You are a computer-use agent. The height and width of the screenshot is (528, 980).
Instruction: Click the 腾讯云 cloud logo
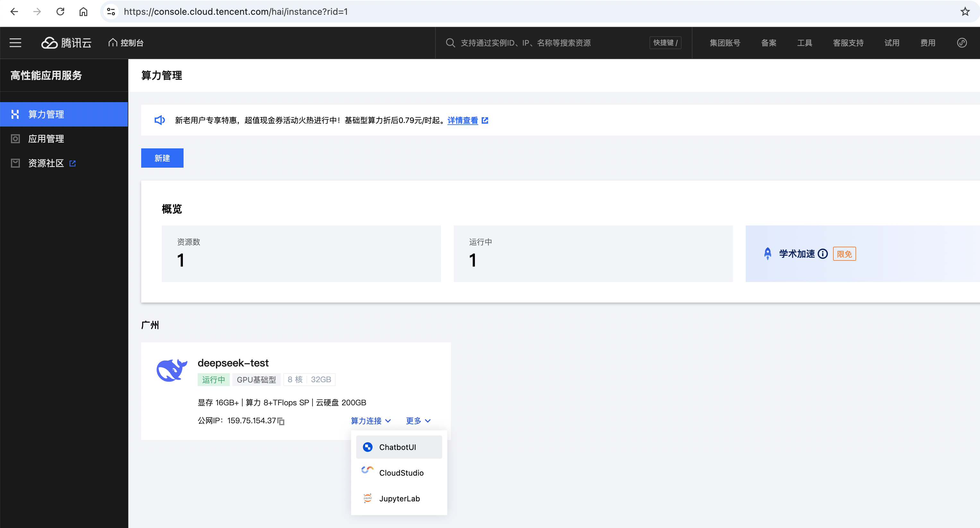[66, 43]
